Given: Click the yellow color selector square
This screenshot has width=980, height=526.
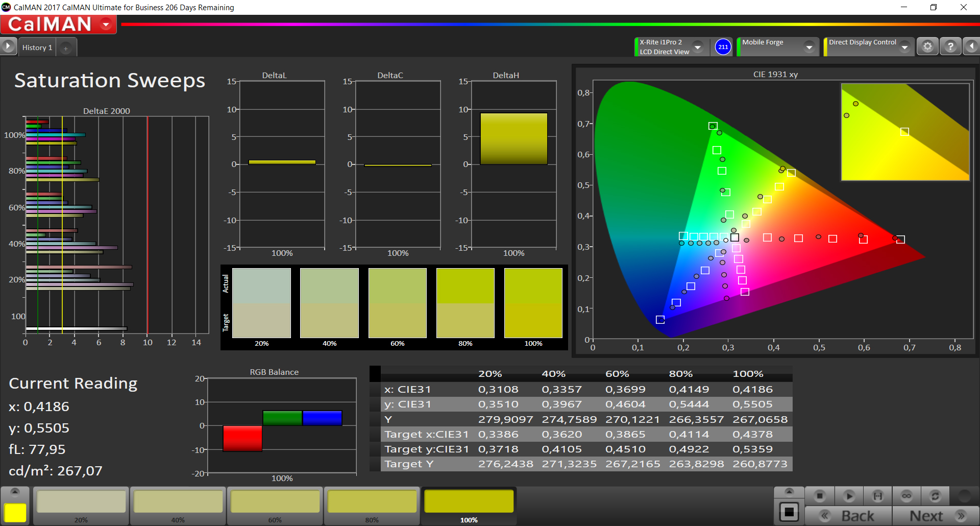Looking at the screenshot, I should pos(15,513).
